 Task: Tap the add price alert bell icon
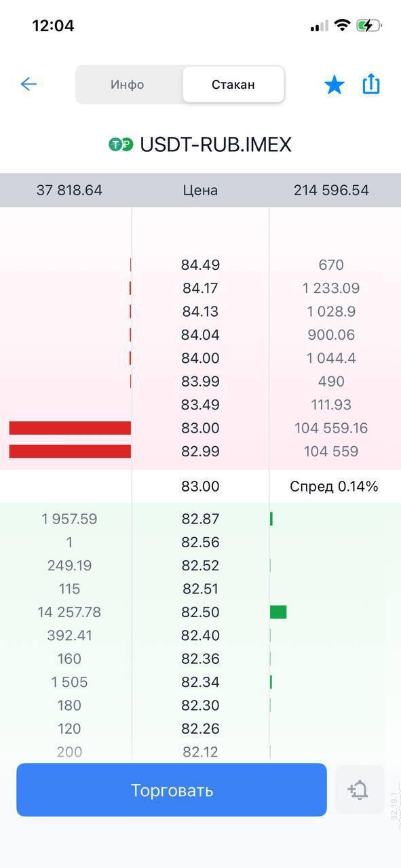tap(359, 790)
